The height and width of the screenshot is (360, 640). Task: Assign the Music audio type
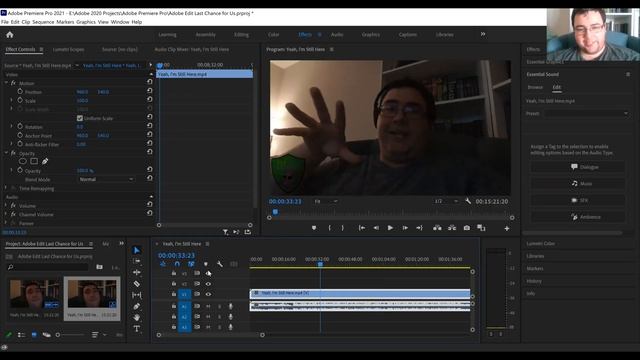[x=577, y=184]
